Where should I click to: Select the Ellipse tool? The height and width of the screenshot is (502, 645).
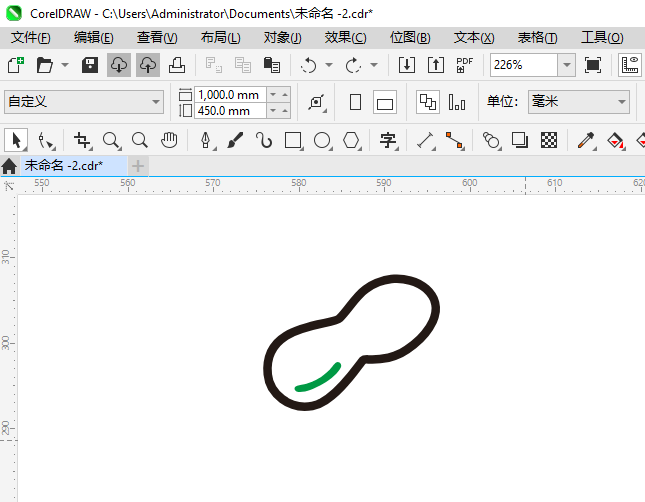tap(322, 141)
